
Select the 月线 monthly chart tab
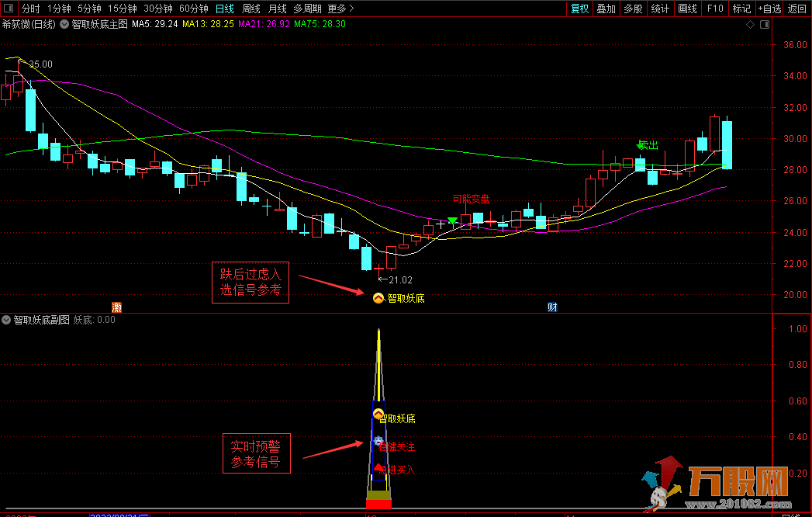click(x=278, y=9)
